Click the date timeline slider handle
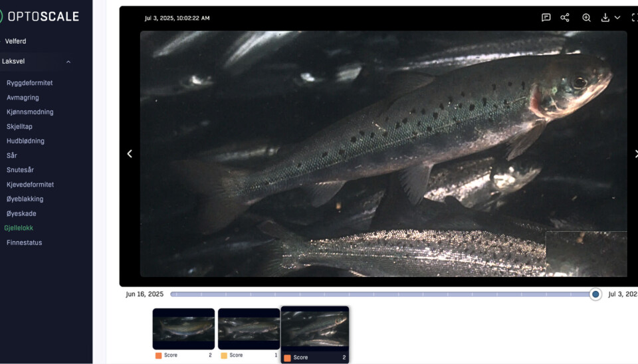 [595, 294]
